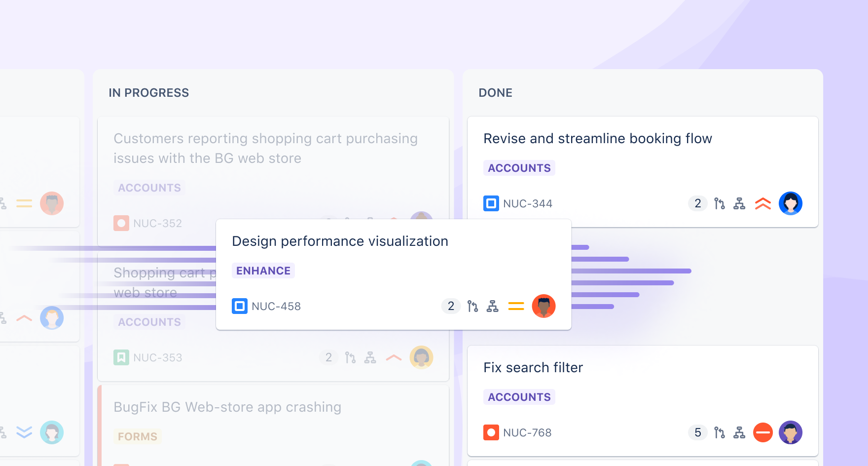This screenshot has height=466, width=868.
Task: Click the IN PROGRESS column header
Action: pyautogui.click(x=148, y=92)
